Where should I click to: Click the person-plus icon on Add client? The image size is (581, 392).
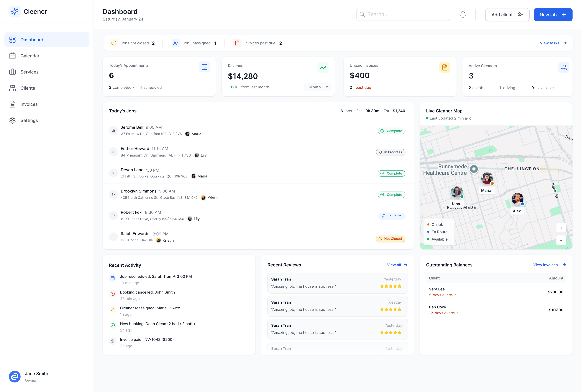coord(520,15)
